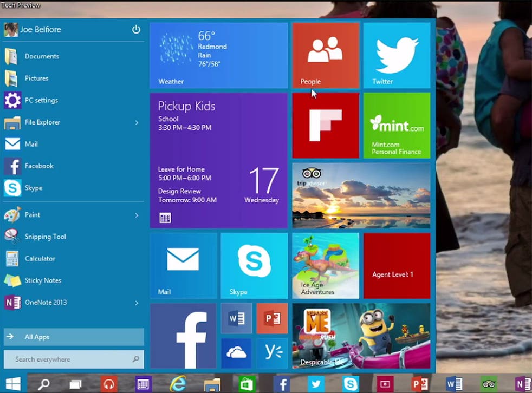Launch OneNote 2013 from Start list
532x393 pixels.
(x=67, y=303)
